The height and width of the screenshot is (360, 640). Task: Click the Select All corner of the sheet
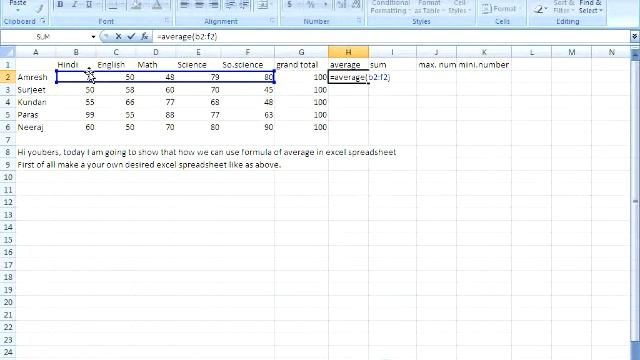point(8,52)
